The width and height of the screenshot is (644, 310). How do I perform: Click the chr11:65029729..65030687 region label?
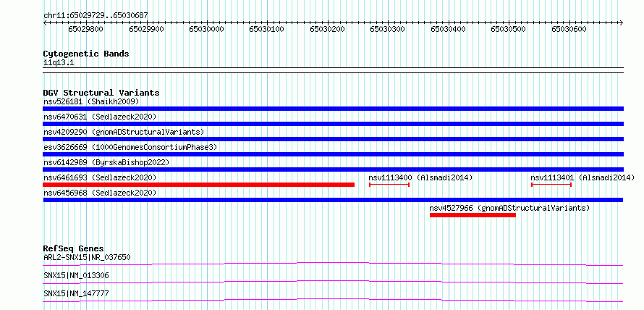(x=96, y=16)
